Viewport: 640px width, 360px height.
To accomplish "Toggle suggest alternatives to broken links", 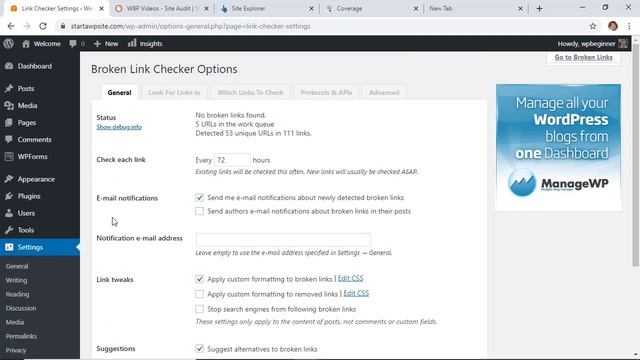I will (199, 349).
